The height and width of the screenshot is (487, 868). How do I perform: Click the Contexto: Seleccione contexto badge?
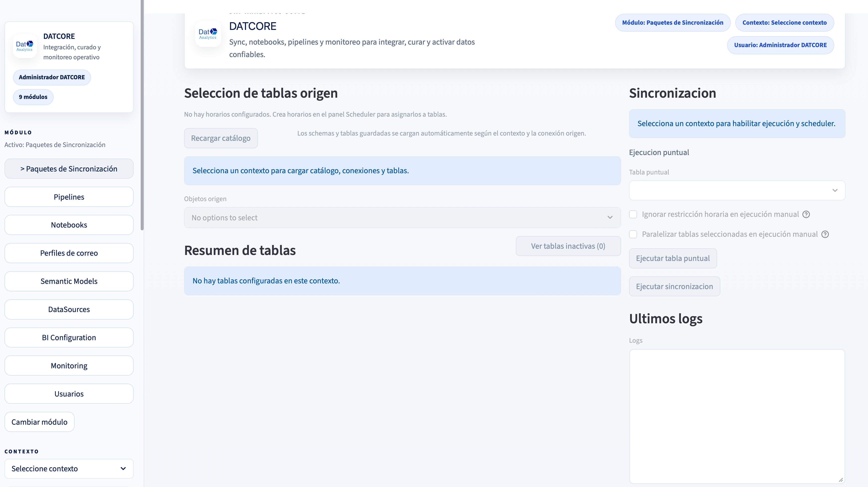pos(784,23)
